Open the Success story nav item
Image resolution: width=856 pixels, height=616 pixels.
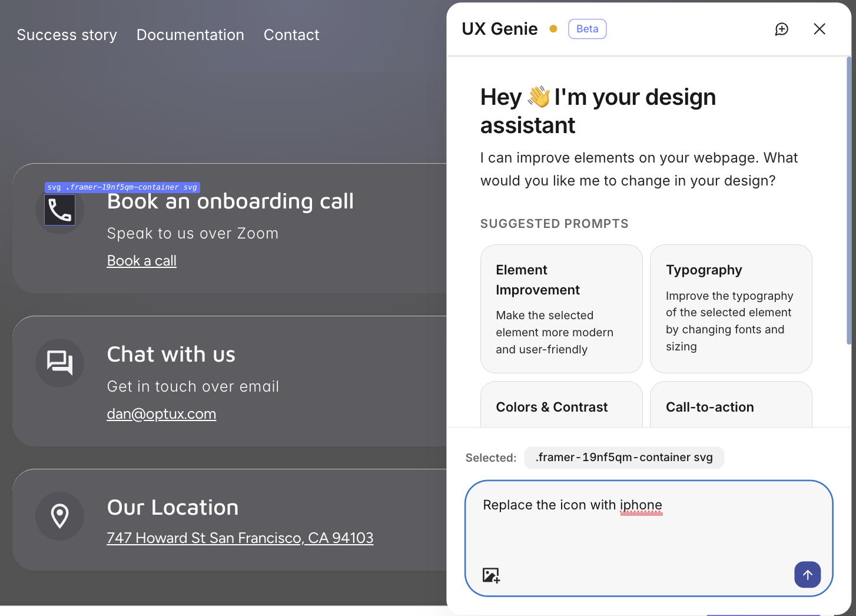pos(67,35)
